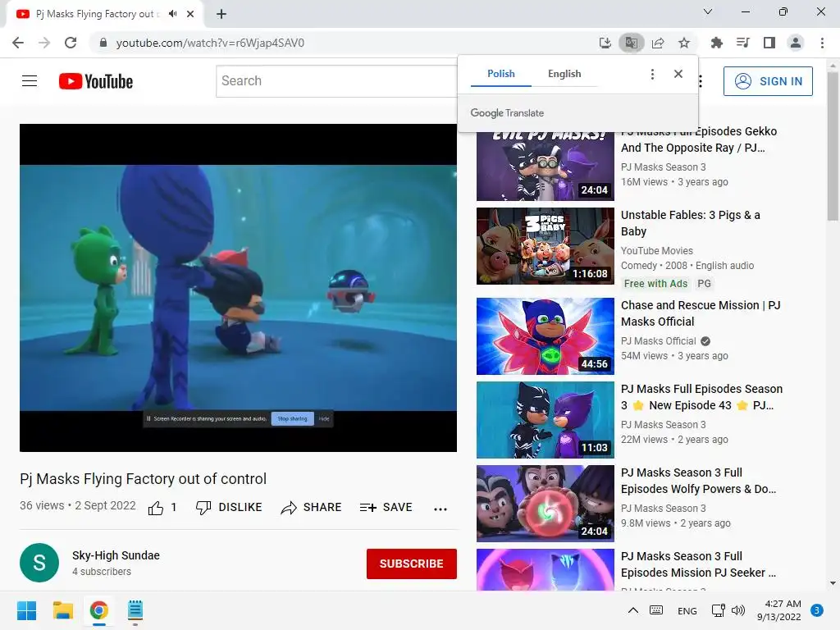
Task: Open YouTube settings dots beside SIGN IN
Action: 701,81
